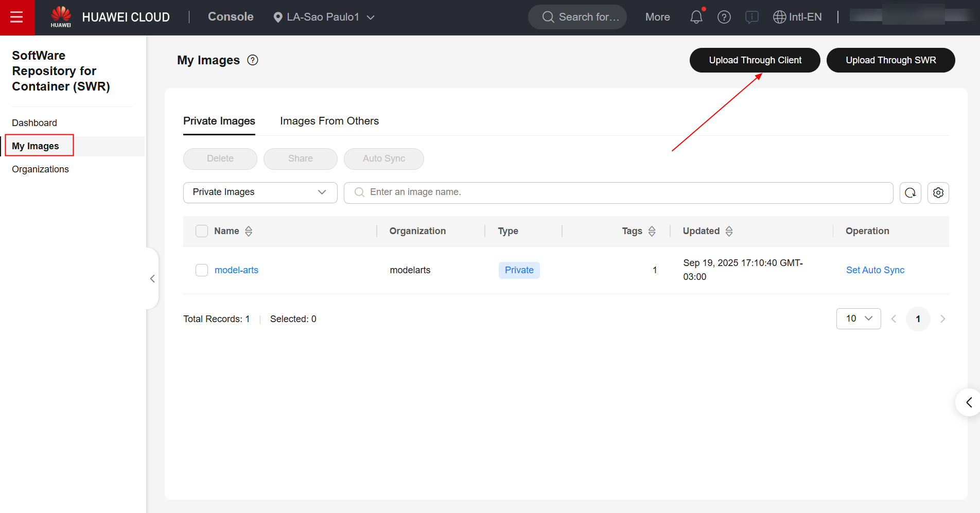Image resolution: width=980 pixels, height=513 pixels.
Task: Open the notifications bell
Action: tap(696, 17)
